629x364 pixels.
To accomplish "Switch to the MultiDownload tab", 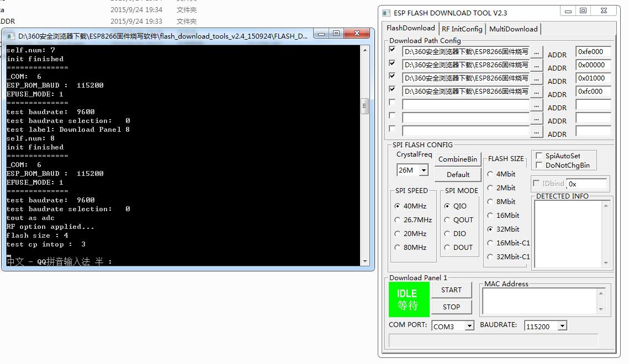I will pyautogui.click(x=513, y=29).
